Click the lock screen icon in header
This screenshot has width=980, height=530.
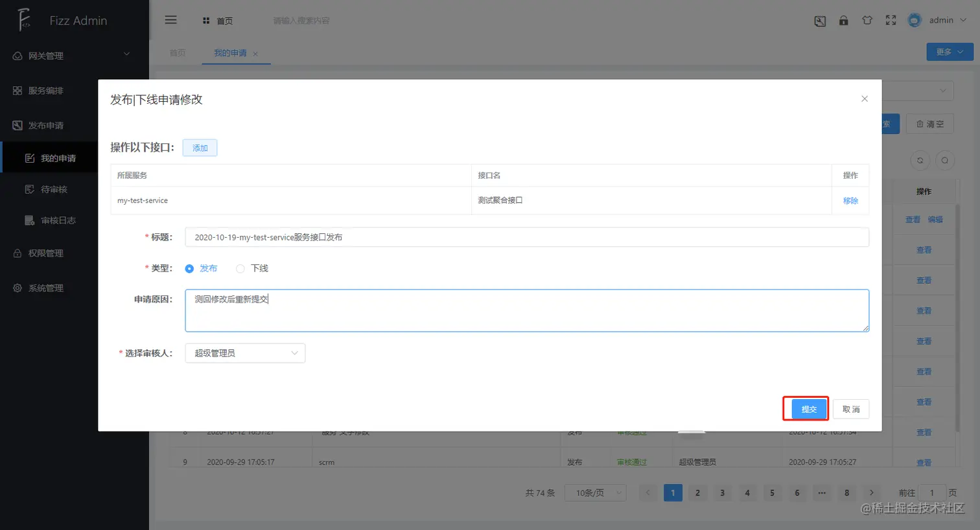coord(843,20)
